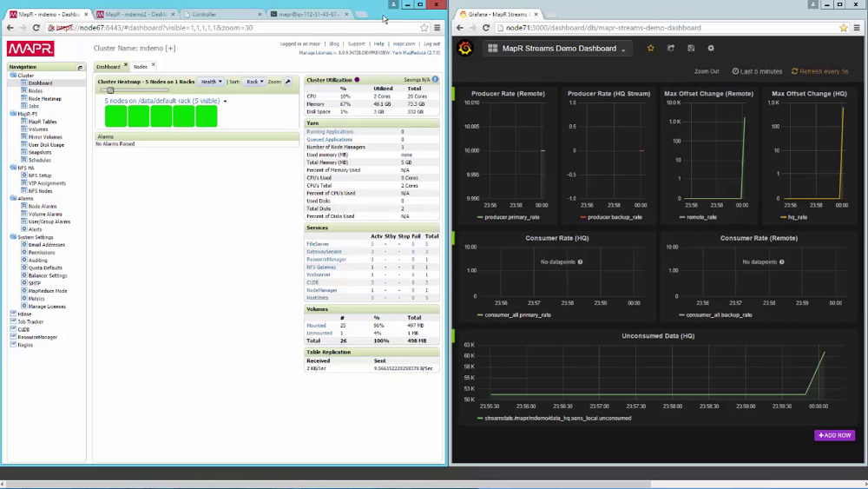The width and height of the screenshot is (868, 489).
Task: Switch to the Dashboard tab in MapR console
Action: pos(108,67)
